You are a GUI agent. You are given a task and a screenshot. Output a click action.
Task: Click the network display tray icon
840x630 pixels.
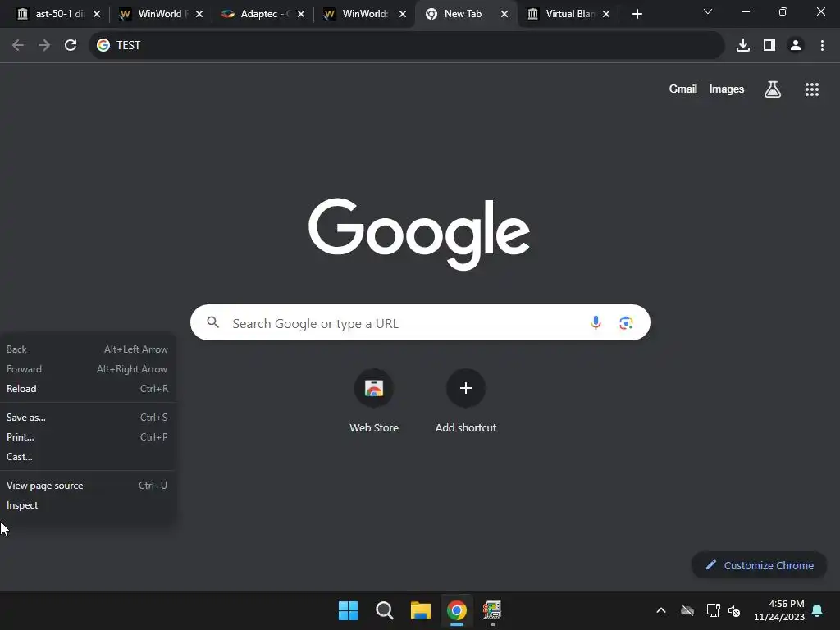point(713,610)
